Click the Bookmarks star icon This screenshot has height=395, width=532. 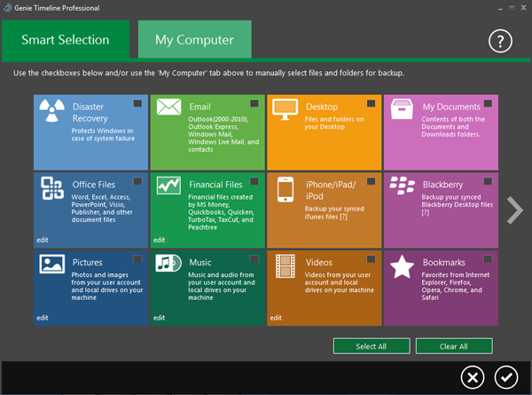[403, 265]
